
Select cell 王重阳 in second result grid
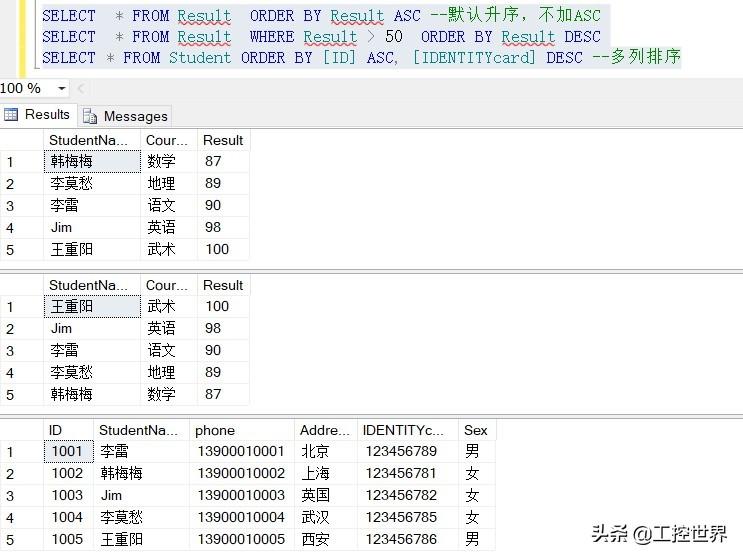point(92,307)
